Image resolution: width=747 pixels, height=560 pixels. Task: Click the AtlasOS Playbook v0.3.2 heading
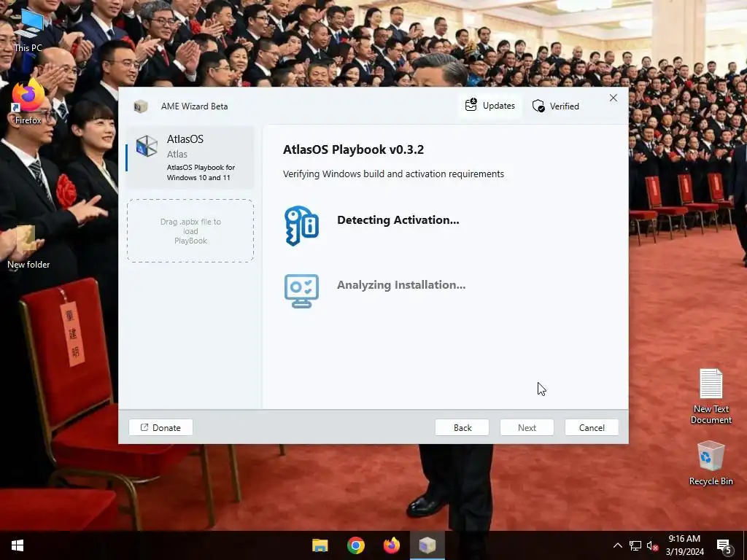(354, 149)
